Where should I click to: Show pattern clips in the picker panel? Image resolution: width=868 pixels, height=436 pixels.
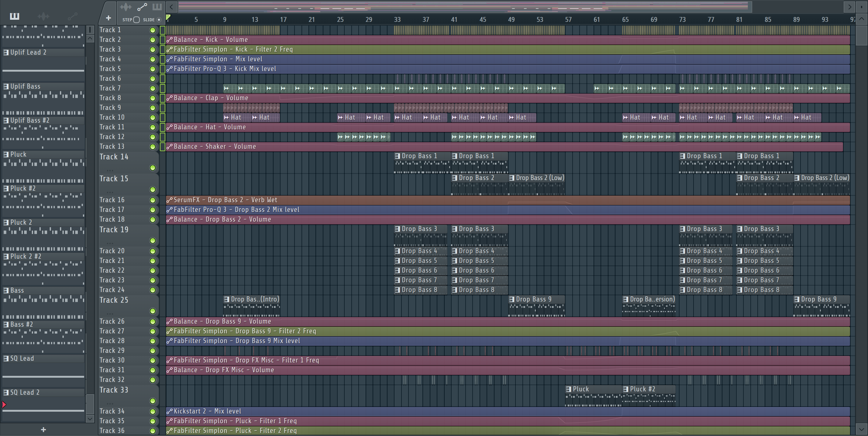tap(15, 16)
